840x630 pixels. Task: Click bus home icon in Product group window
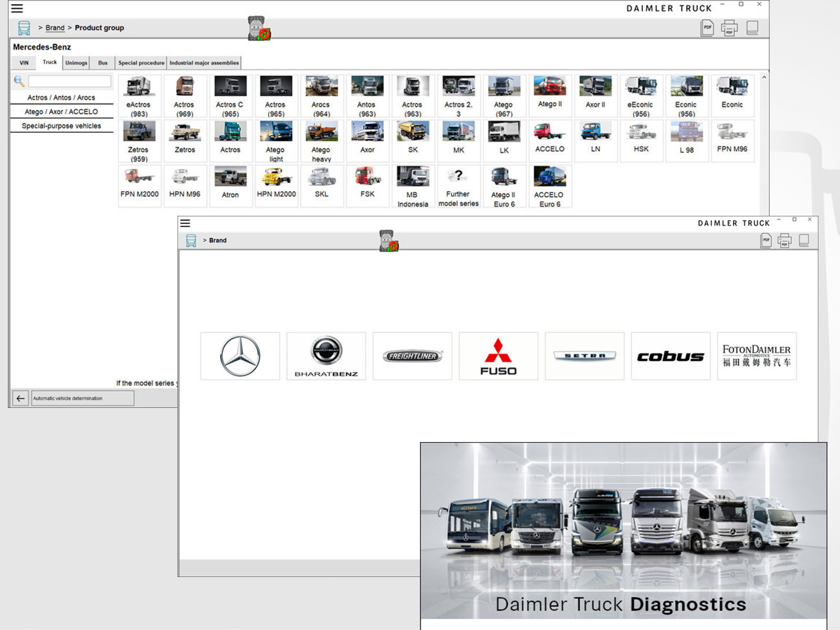click(24, 28)
